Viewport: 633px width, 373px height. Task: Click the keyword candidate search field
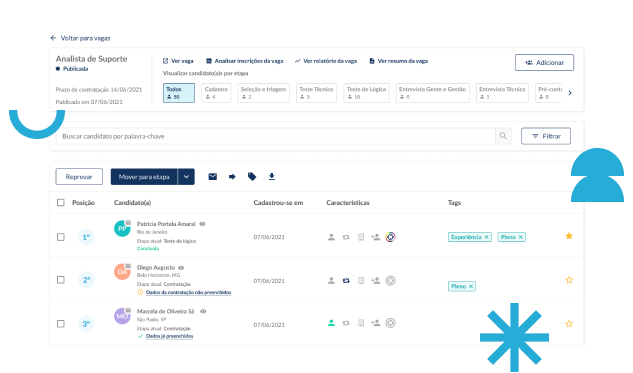point(275,136)
